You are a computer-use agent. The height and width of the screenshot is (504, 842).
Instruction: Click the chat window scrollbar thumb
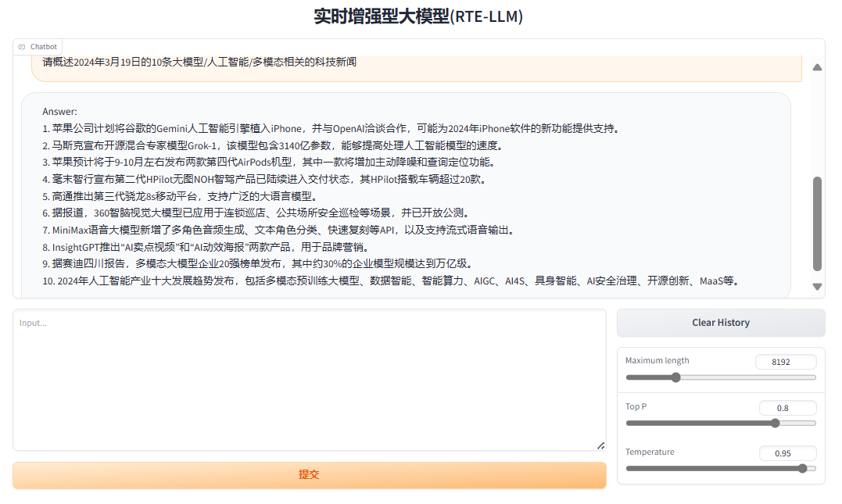point(817,223)
